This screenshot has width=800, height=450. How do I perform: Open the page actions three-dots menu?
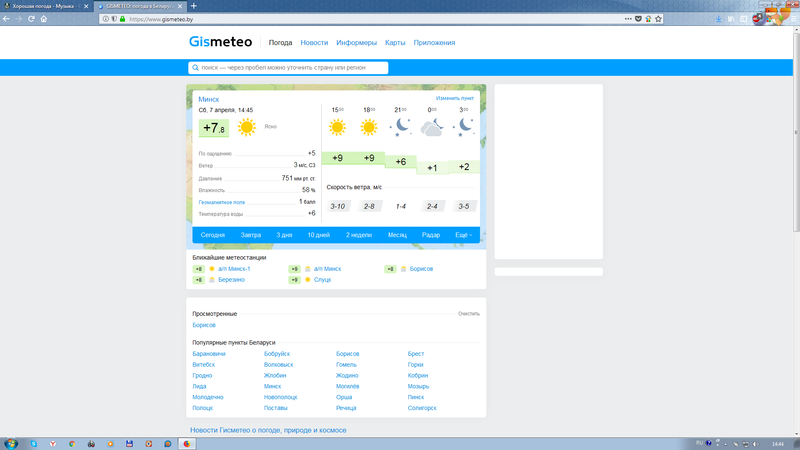tap(628, 19)
